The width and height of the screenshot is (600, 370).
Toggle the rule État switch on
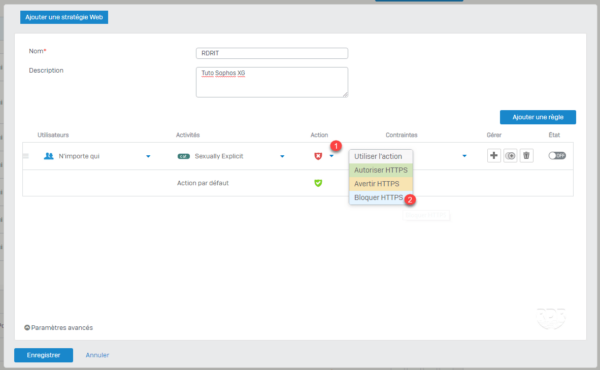click(557, 156)
